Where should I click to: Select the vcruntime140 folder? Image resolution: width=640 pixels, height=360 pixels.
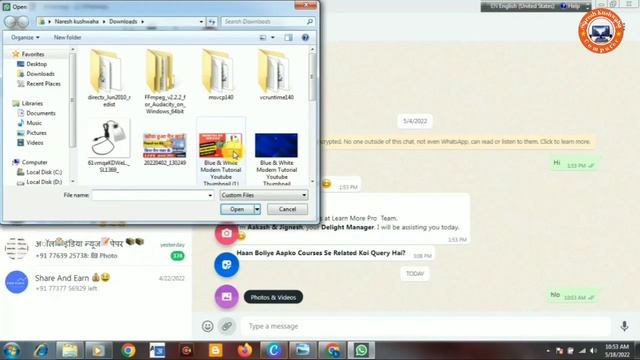(x=276, y=75)
